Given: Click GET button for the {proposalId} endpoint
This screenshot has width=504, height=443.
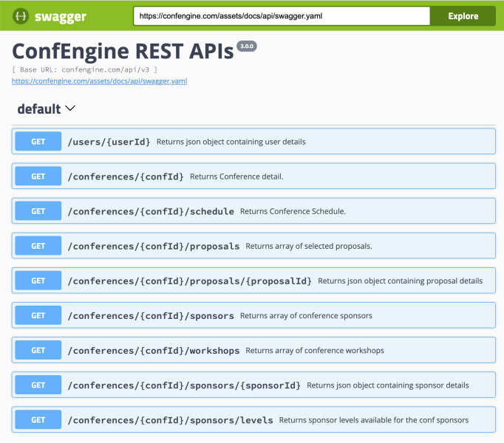Looking at the screenshot, I should (x=38, y=281).
